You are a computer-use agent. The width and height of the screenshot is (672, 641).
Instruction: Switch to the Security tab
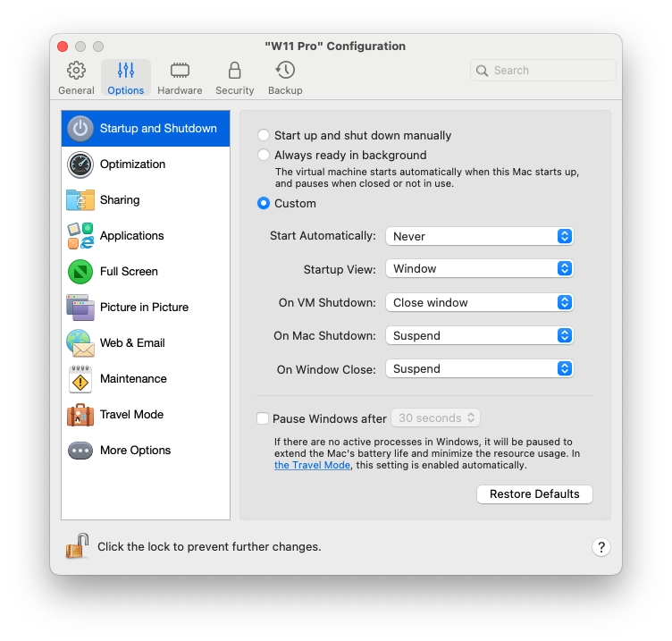(x=234, y=78)
